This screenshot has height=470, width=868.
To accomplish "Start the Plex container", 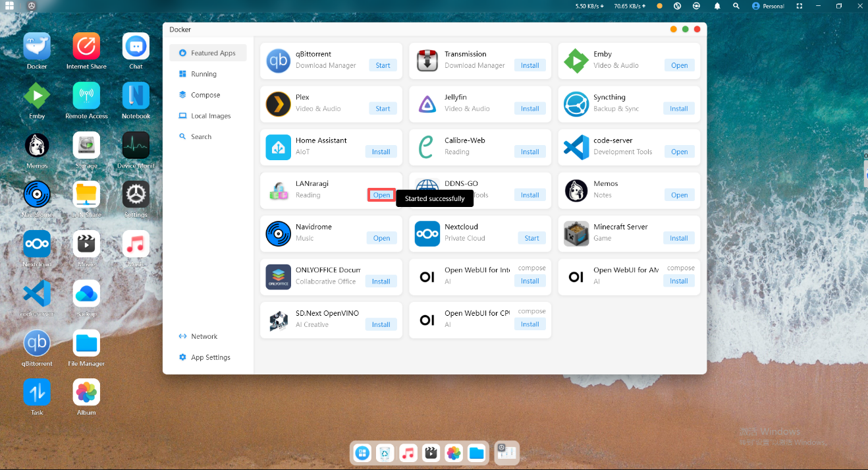I will [x=383, y=109].
